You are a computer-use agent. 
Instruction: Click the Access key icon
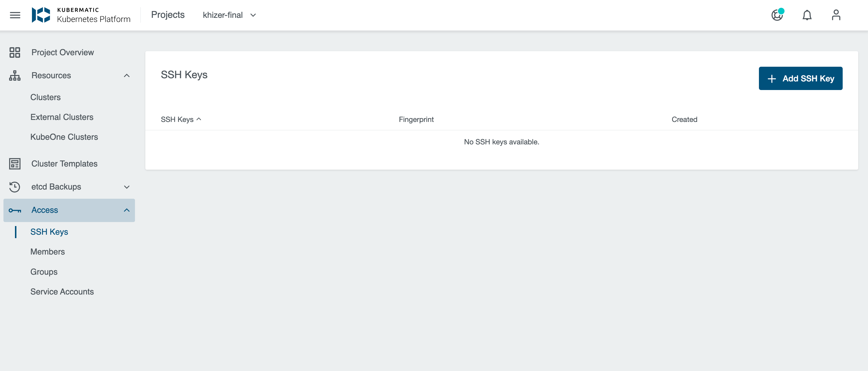pyautogui.click(x=15, y=210)
